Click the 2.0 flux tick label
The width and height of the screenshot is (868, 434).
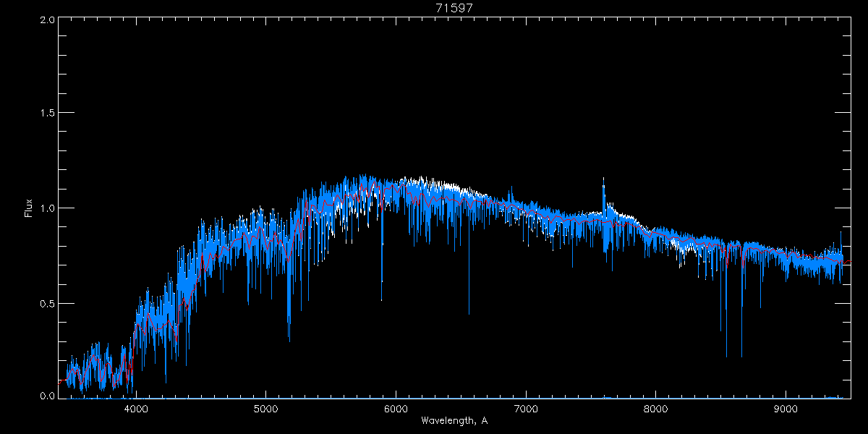coord(47,20)
